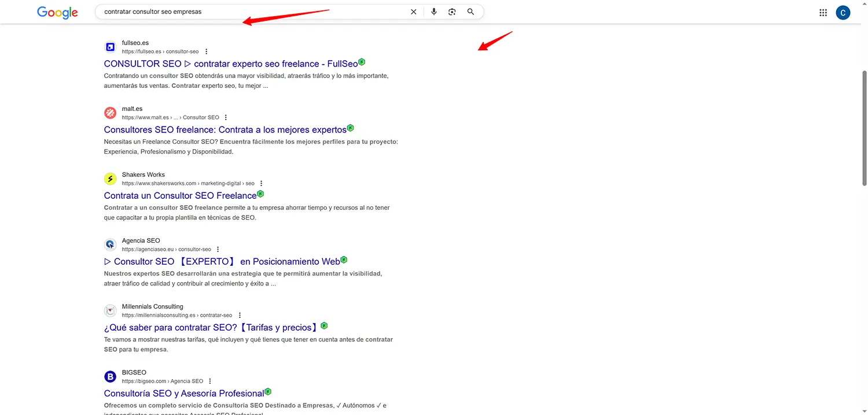Open Contrata un Consultor SEO Freelance link
Screen dimensions: 868x415
[179, 195]
